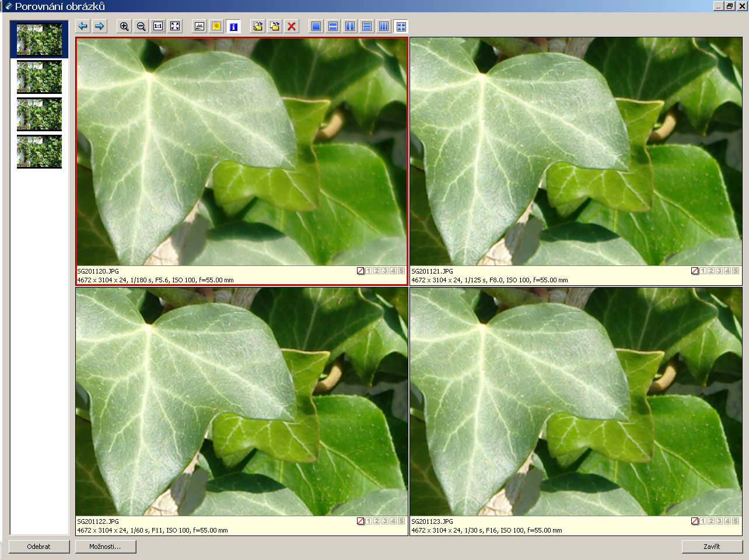Viewport: 749px width, 560px height.
Task: Set zoom to 1:1 actual size
Action: 158,26
